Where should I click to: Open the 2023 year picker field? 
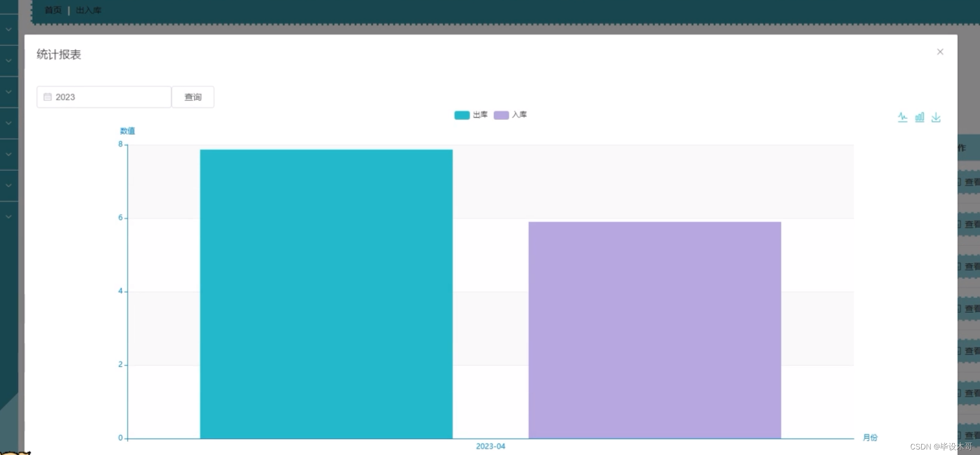[x=104, y=97]
